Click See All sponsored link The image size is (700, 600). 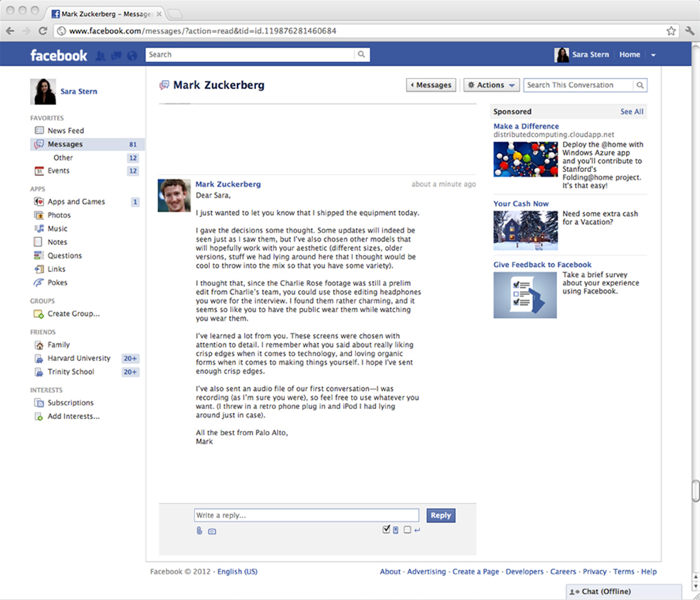point(632,112)
